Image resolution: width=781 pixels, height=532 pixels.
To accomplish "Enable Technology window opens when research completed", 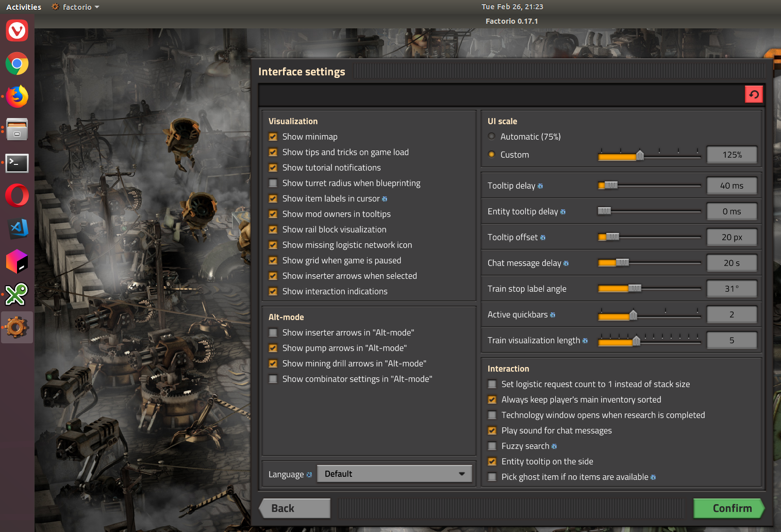I will click(x=492, y=415).
